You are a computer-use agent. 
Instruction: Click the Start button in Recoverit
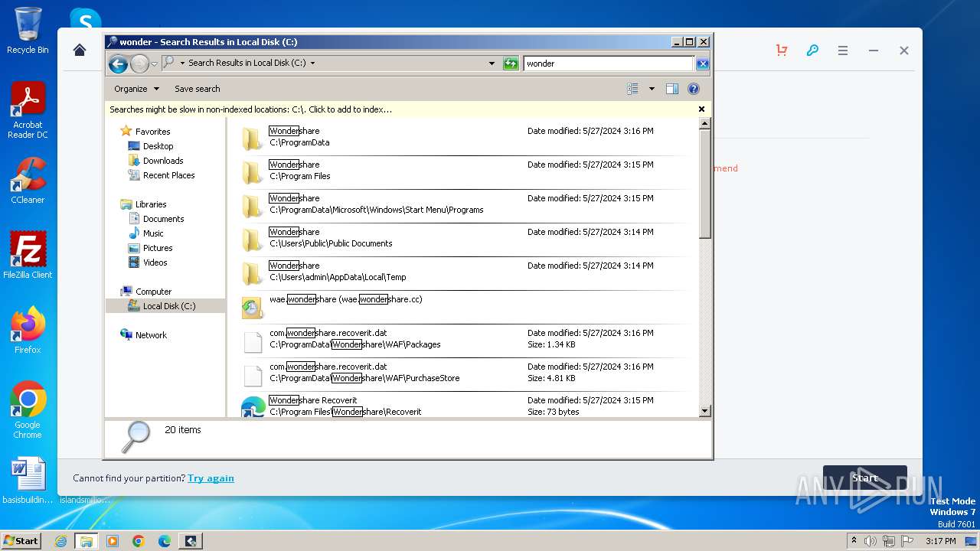pyautogui.click(x=865, y=478)
